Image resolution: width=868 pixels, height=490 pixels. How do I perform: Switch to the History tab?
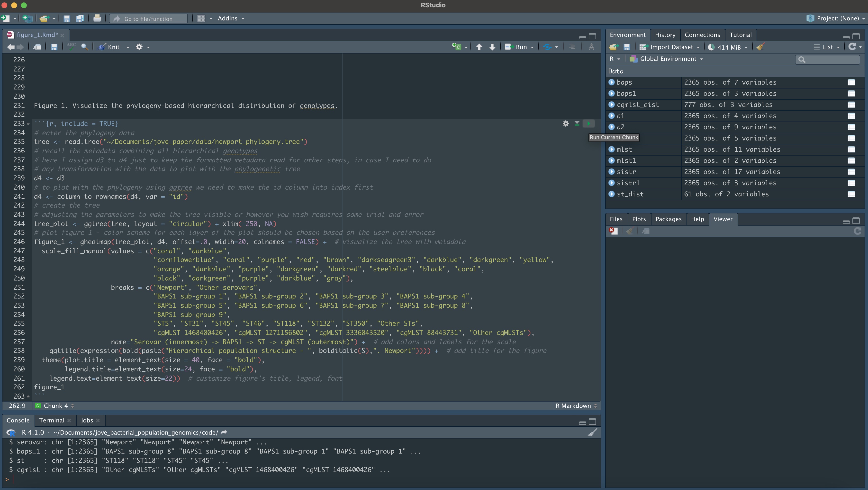click(665, 35)
